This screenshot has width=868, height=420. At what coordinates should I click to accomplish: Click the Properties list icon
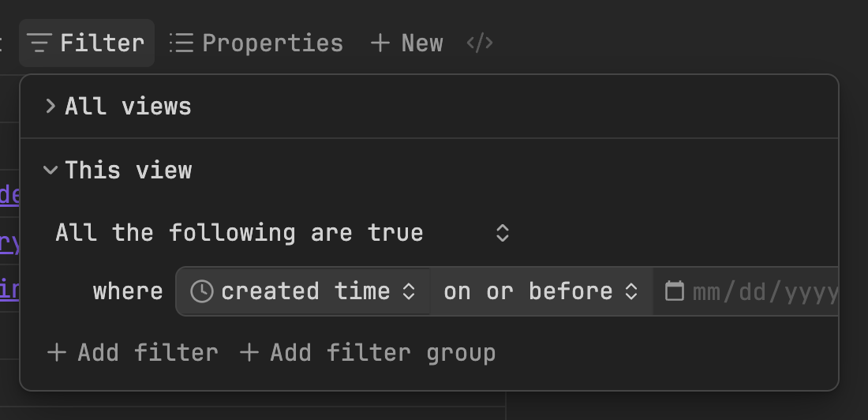[181, 43]
